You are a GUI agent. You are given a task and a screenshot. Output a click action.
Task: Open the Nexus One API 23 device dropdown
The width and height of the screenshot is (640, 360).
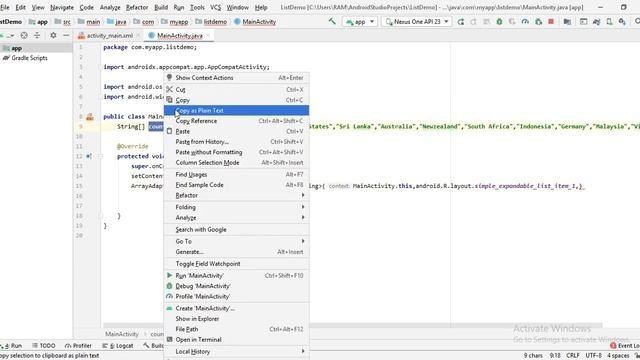pyautogui.click(x=417, y=22)
